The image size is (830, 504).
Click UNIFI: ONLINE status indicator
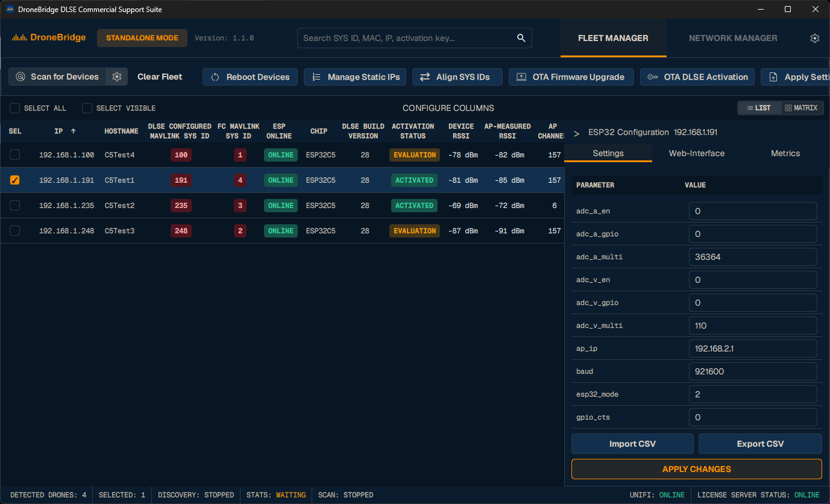[x=657, y=495]
